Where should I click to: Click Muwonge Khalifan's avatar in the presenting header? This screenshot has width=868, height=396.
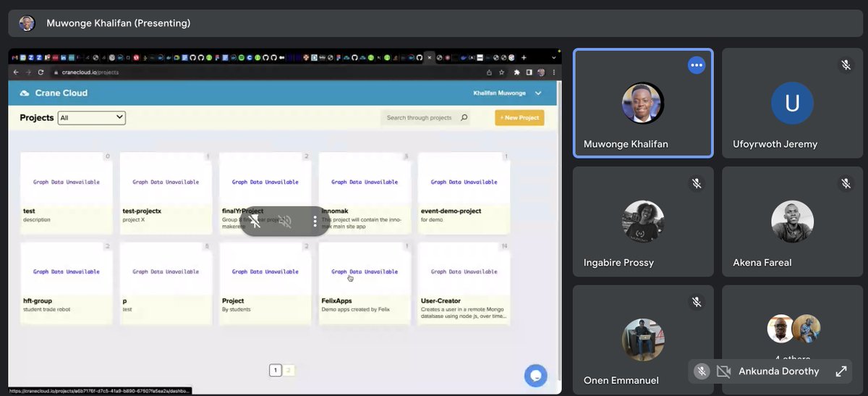coord(27,23)
